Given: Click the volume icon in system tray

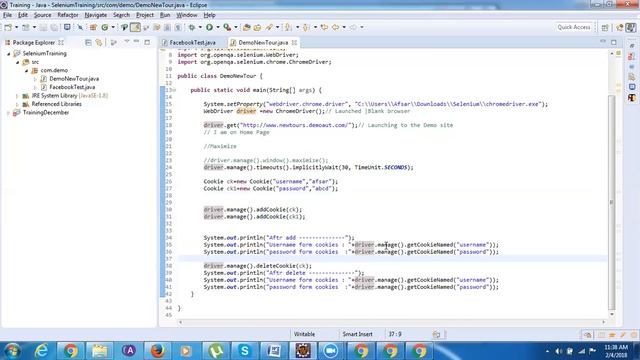Looking at the screenshot, I should pyautogui.click(x=558, y=351).
